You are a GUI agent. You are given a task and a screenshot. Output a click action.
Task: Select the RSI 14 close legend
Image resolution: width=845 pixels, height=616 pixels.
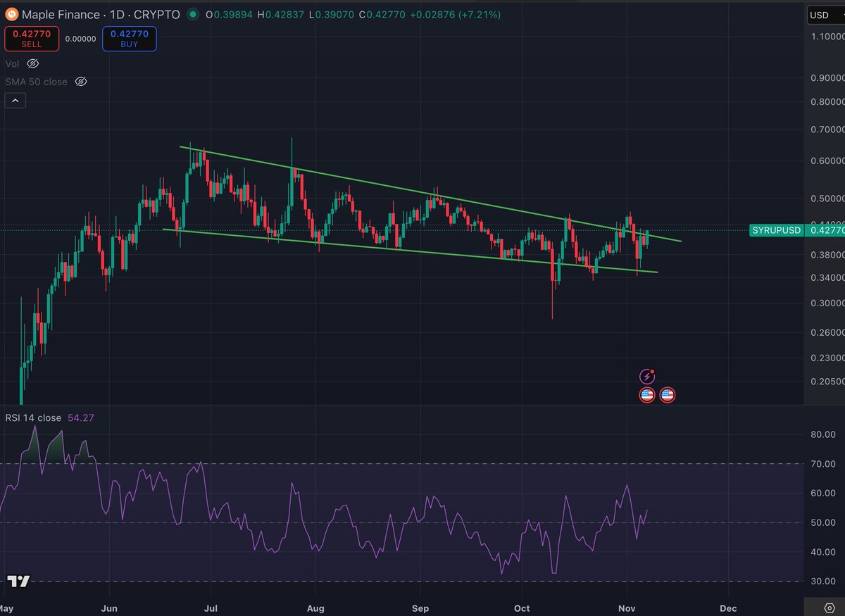tap(34, 417)
